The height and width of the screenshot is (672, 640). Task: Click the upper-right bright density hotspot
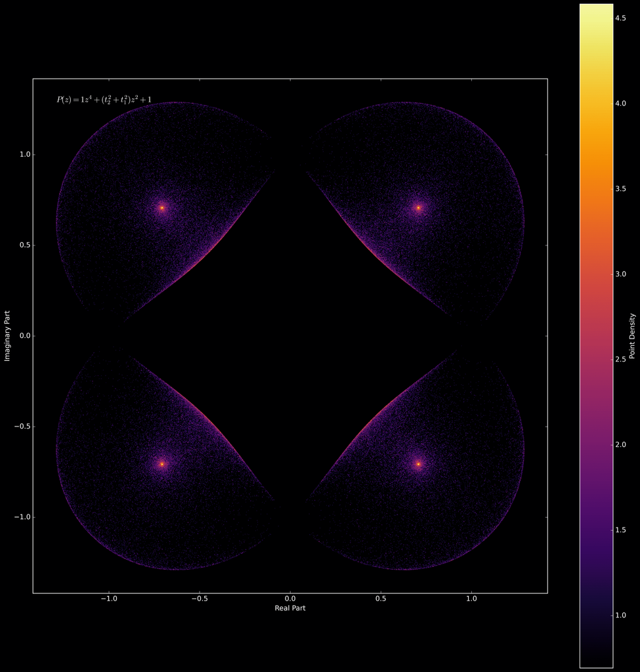click(418, 208)
